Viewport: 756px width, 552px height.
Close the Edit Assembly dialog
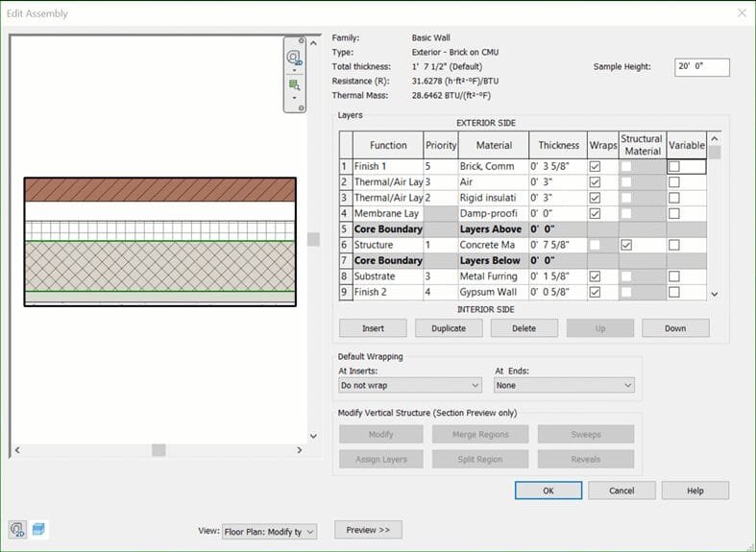(741, 13)
